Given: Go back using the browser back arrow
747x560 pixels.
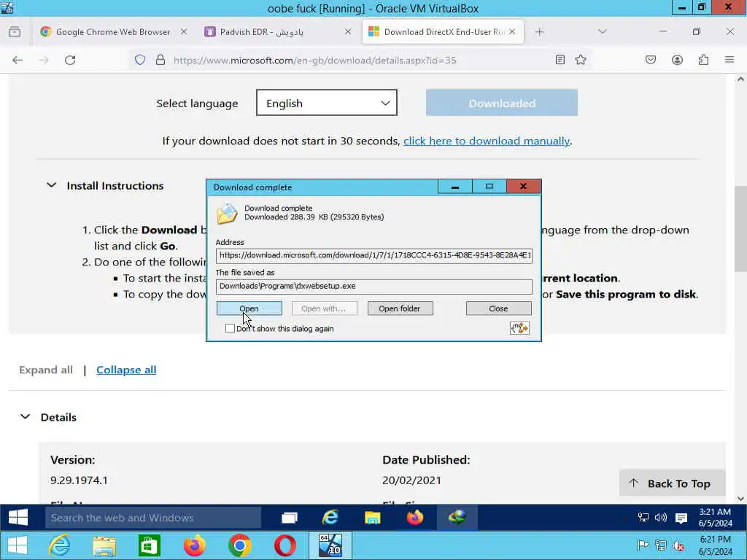Looking at the screenshot, I should click(x=18, y=60).
